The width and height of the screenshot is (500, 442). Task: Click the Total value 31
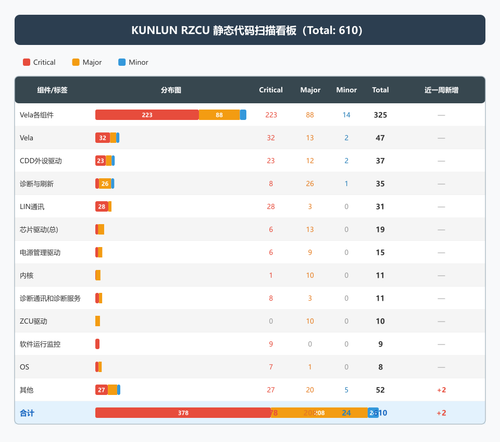click(380, 207)
